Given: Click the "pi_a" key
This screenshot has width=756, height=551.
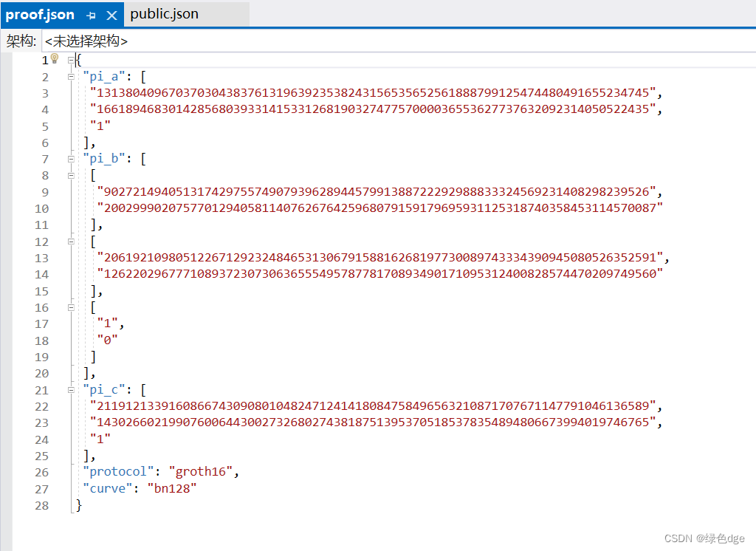Looking at the screenshot, I should [103, 76].
